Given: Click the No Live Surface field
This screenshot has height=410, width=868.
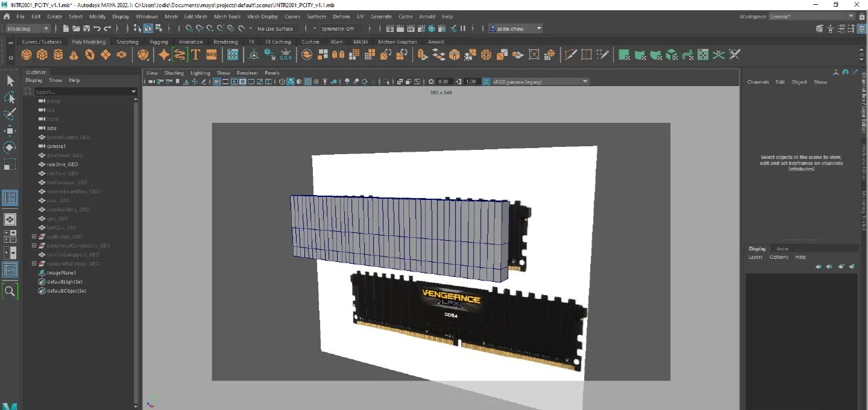Looking at the screenshot, I should (x=275, y=29).
